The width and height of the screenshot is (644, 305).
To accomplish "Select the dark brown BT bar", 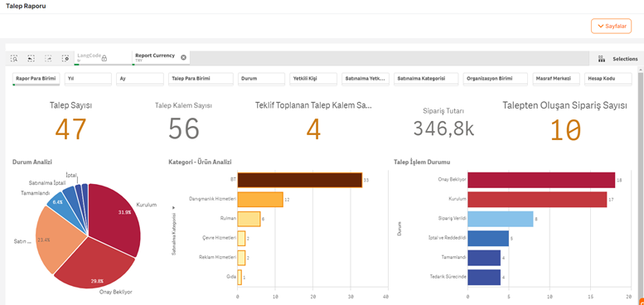I will point(299,180).
